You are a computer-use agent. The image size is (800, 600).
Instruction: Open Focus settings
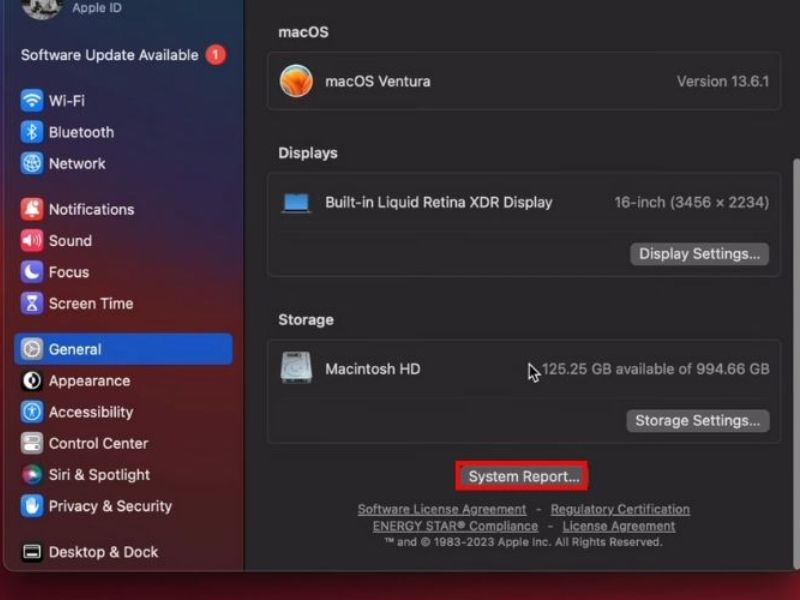[x=123, y=272]
